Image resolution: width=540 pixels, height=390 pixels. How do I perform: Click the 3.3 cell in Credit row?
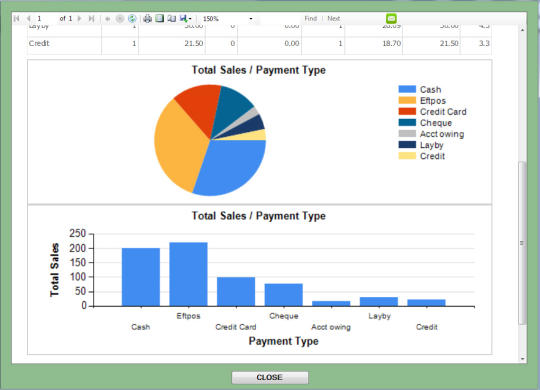(484, 43)
